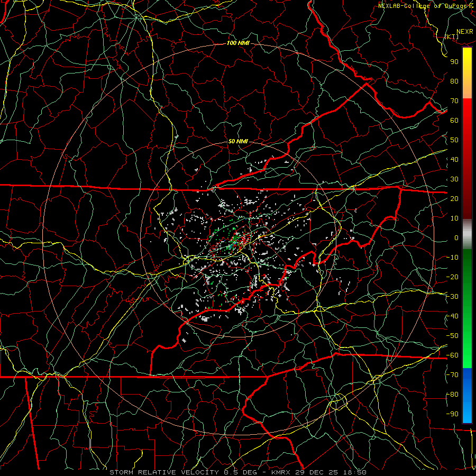Click the 0.5 DEG elevation angle text
The height and width of the screenshot is (476, 476).
(x=241, y=472)
